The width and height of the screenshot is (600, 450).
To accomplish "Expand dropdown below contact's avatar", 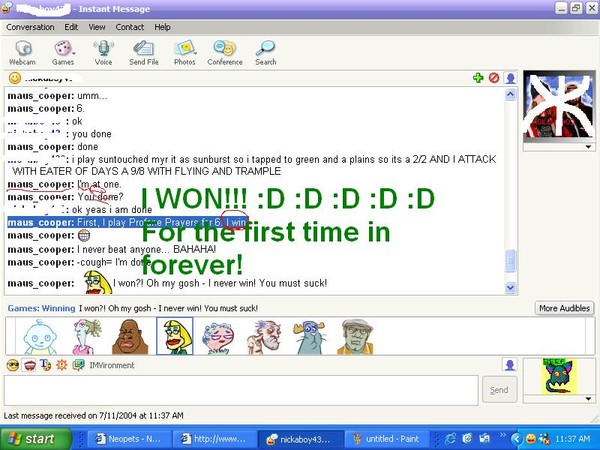I will 586,146.
